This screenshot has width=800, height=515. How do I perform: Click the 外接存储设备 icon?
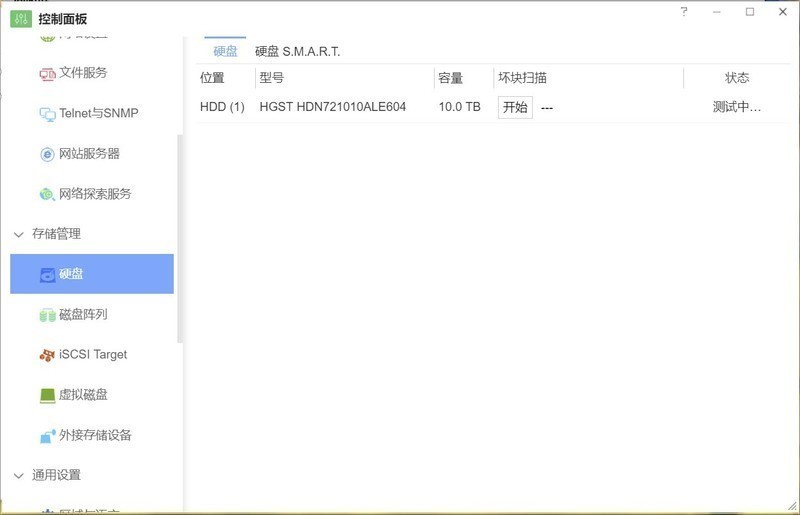tap(47, 436)
